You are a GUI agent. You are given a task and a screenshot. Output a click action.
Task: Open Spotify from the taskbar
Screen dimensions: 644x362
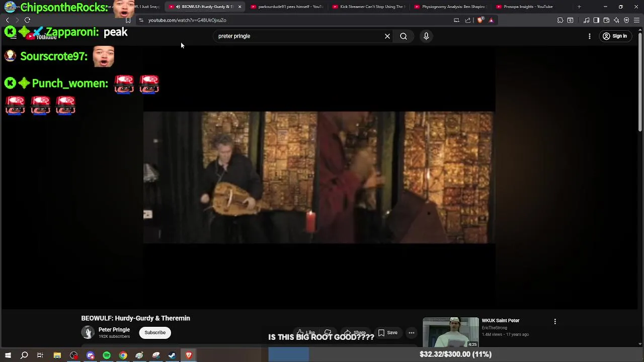(107, 355)
